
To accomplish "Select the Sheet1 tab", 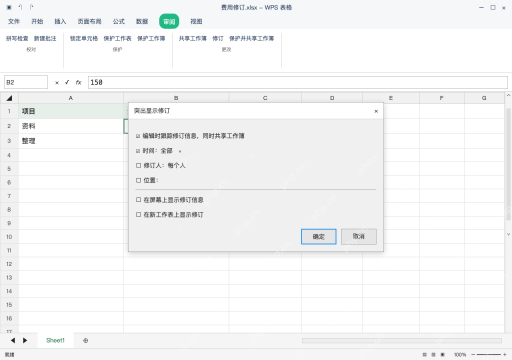I will (55, 340).
